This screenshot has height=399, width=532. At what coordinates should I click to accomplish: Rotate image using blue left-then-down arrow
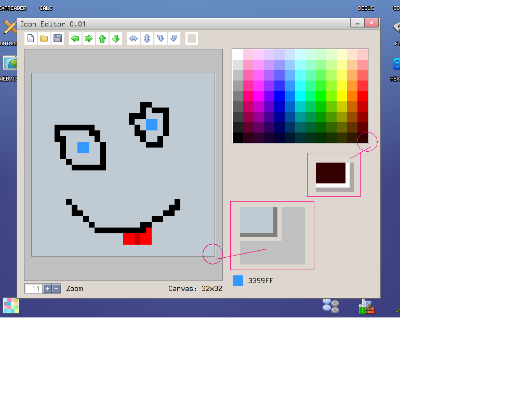pos(174,38)
